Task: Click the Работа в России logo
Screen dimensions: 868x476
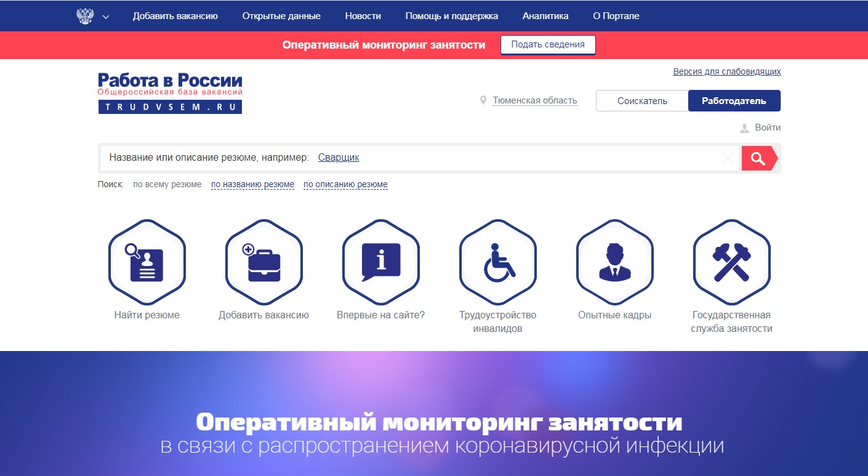Action: 170,93
